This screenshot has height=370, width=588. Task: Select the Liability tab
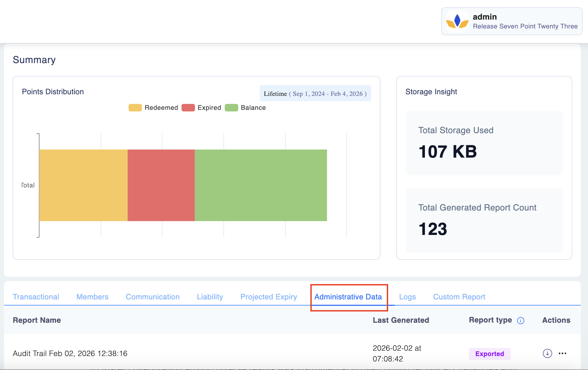(210, 297)
